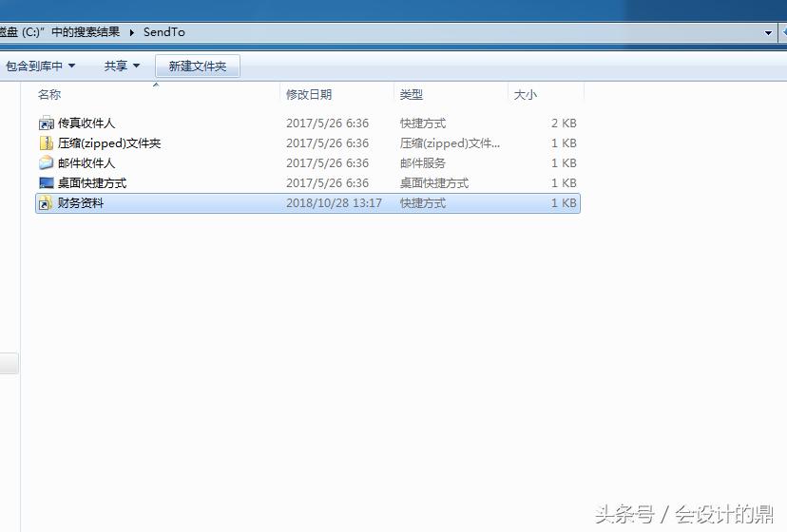Viewport: 787px width, 532px height.
Task: Click the 桌面快捷方式 type cell
Action: click(434, 183)
